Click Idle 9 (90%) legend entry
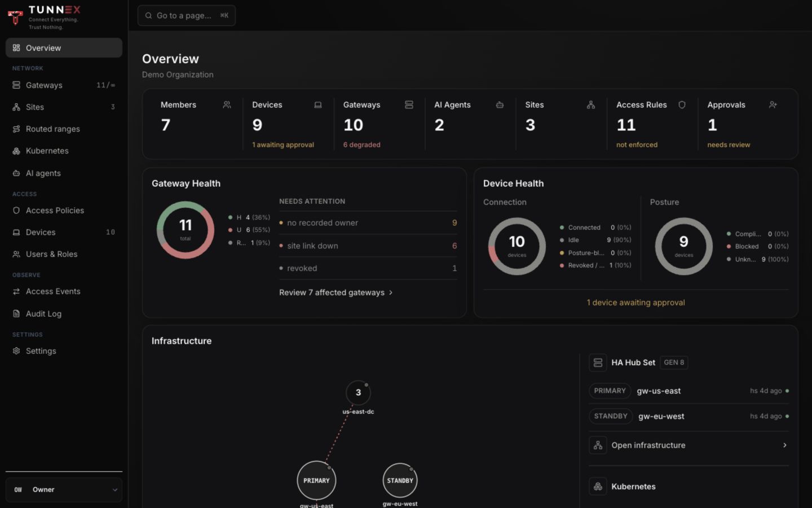 [595, 240]
